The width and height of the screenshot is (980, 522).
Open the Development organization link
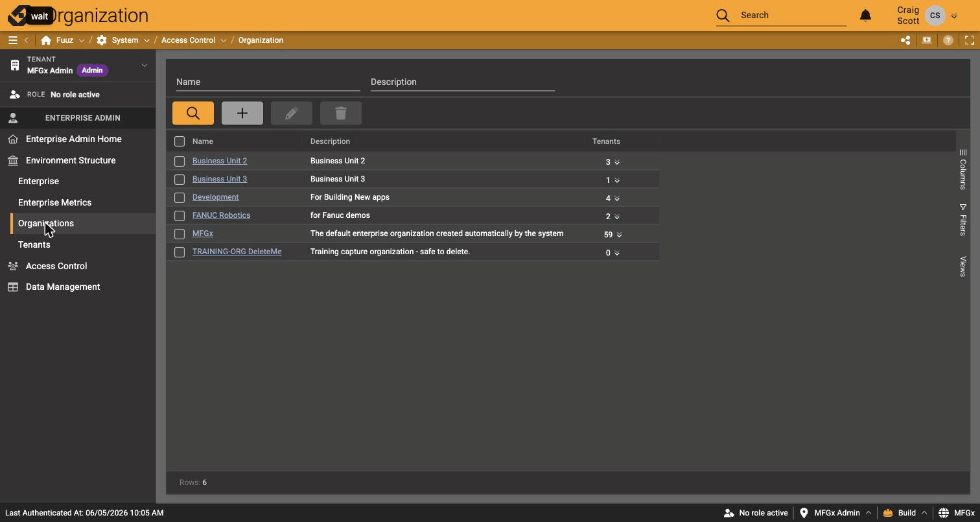(215, 197)
